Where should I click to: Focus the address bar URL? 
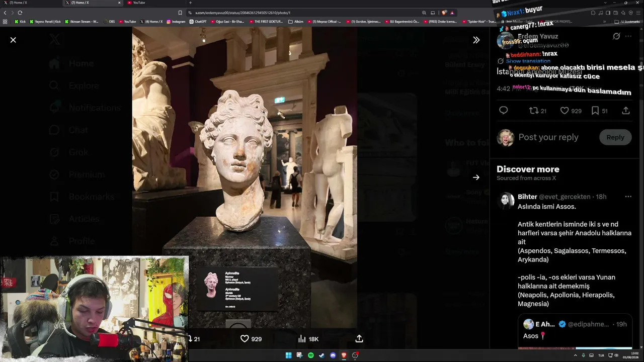243,13
